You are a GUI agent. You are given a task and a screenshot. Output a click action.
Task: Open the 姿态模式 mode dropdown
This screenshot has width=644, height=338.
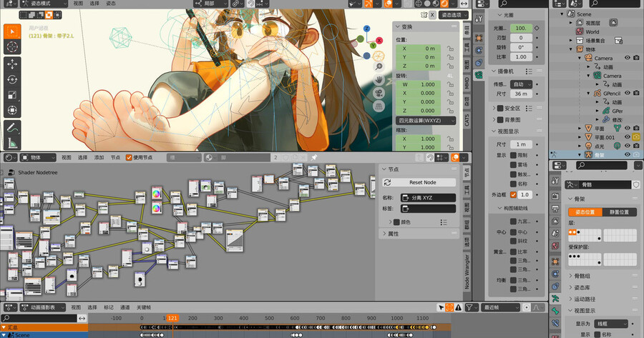pos(44,4)
